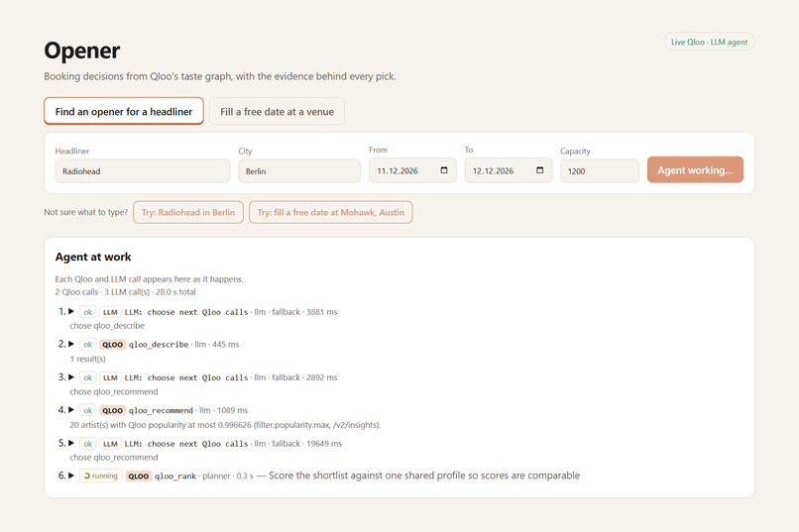Click the ok status badge on step 1
Image resolution: width=799 pixels, height=532 pixels.
pyautogui.click(x=87, y=312)
